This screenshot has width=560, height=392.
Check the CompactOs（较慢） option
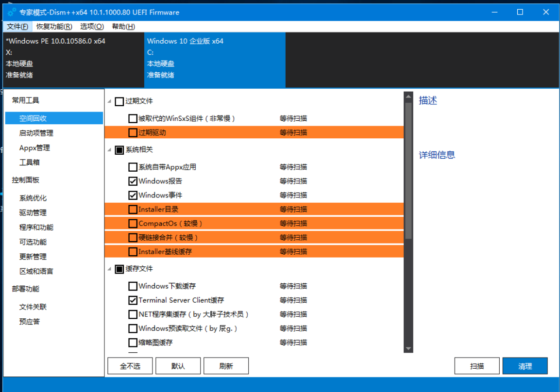coord(133,224)
